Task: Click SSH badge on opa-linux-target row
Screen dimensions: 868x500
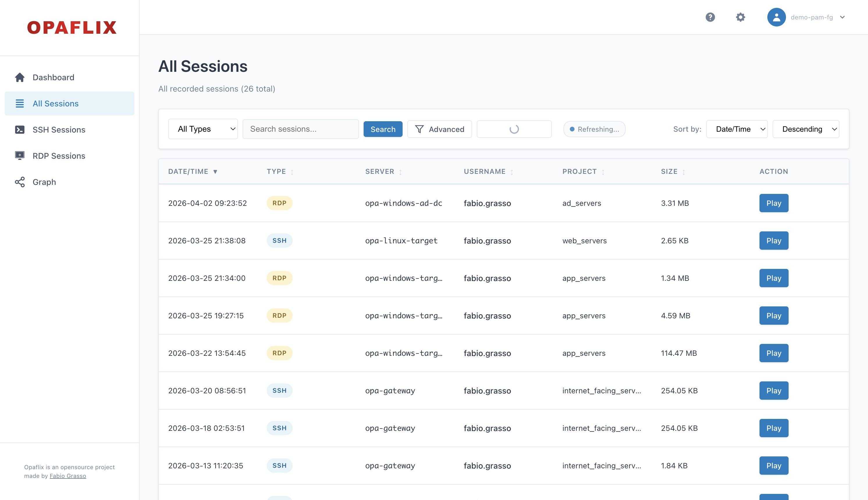Action: (279, 240)
